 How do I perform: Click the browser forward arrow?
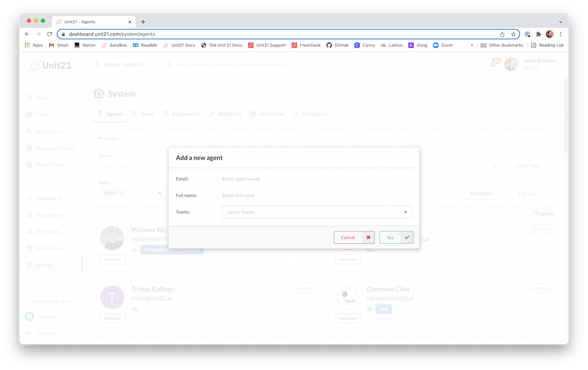point(38,34)
